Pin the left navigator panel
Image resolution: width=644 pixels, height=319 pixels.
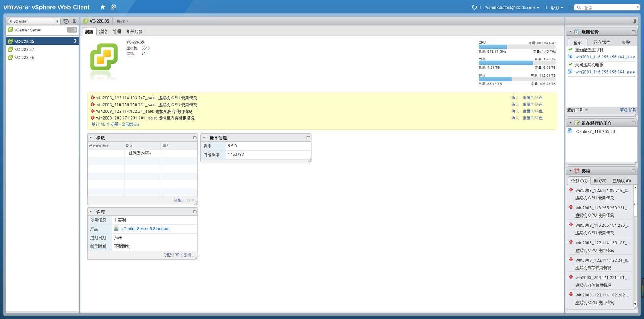coord(74,21)
